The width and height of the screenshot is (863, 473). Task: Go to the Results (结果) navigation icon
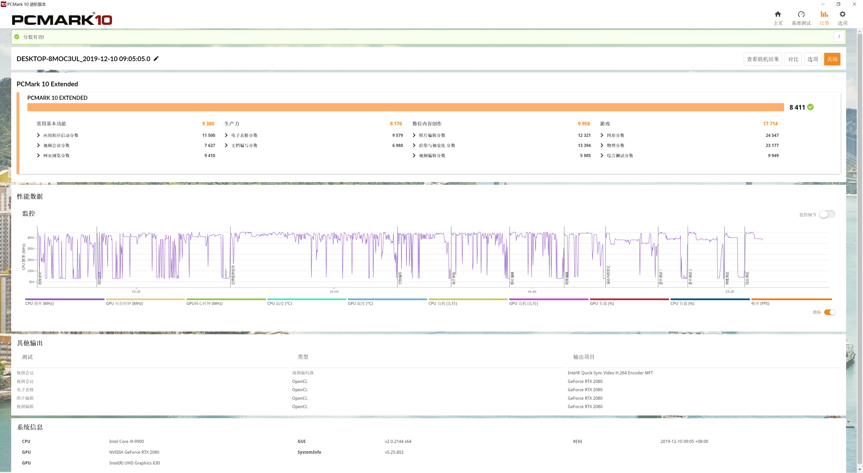click(824, 17)
